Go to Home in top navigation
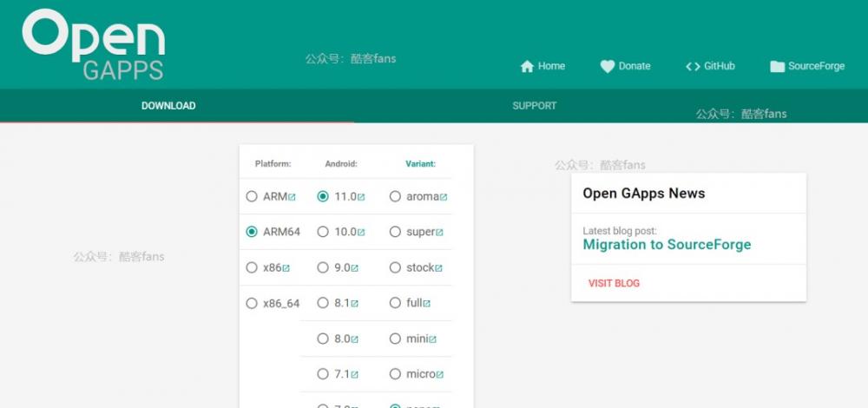This screenshot has width=868, height=408. (x=551, y=66)
